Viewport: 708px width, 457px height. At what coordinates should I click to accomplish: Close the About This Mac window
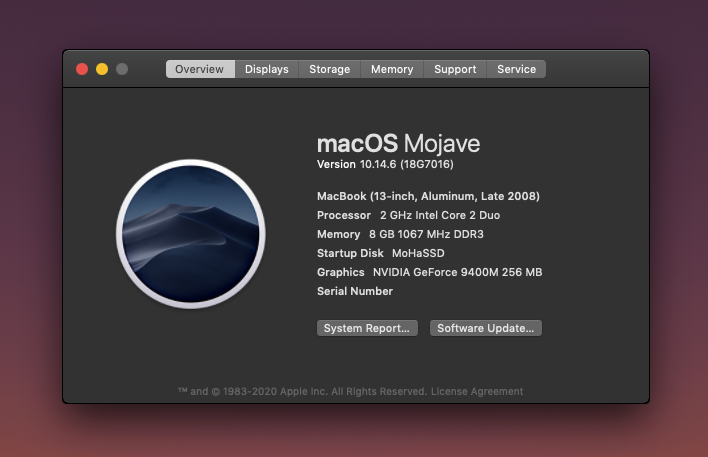point(82,69)
